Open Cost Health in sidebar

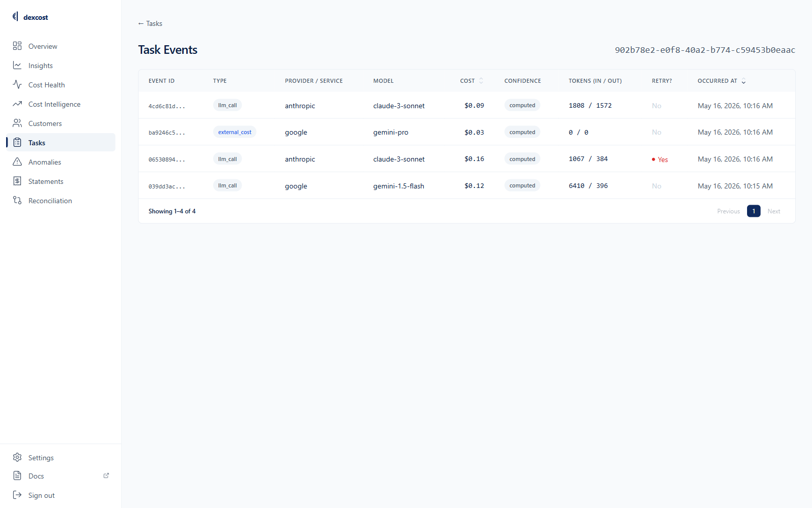[61, 85]
